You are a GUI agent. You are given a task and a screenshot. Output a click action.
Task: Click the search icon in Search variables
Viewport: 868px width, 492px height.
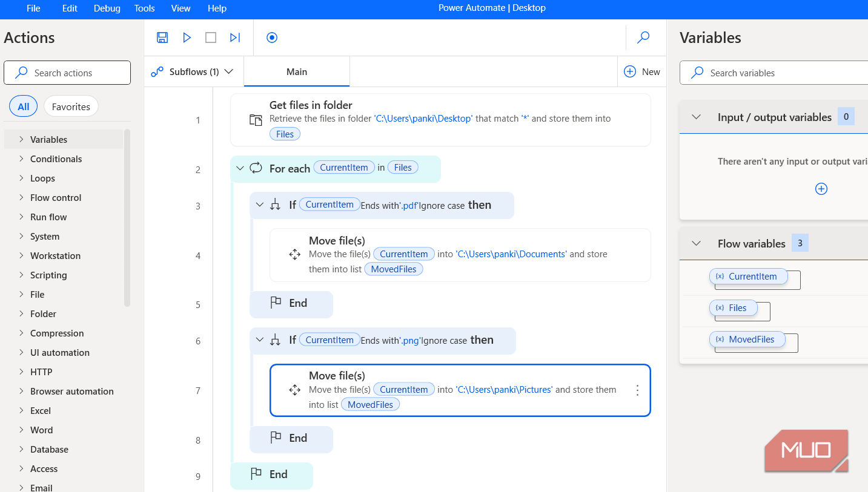click(697, 73)
